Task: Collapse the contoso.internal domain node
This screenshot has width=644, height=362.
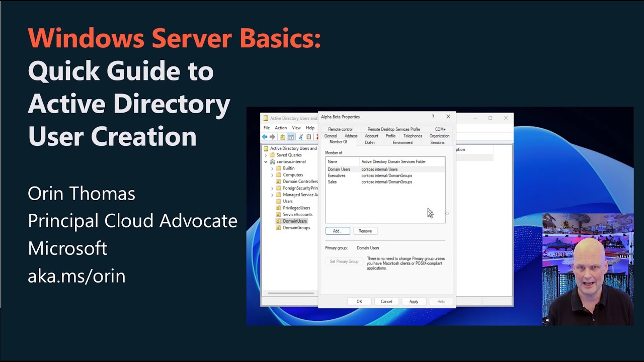Action: point(266,162)
